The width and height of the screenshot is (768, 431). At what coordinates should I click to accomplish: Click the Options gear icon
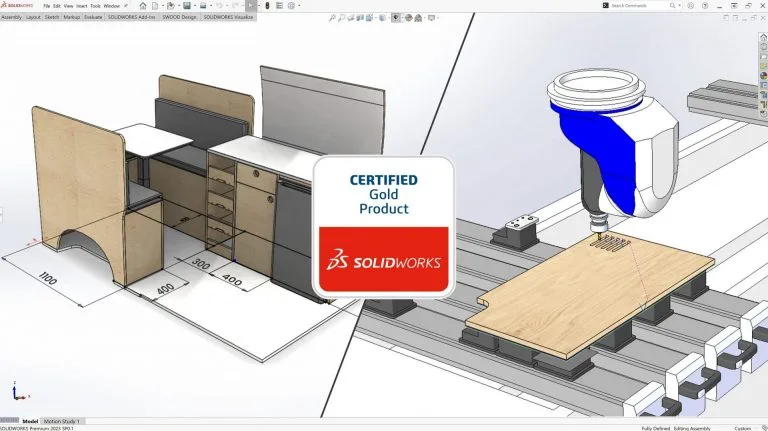[x=291, y=6]
